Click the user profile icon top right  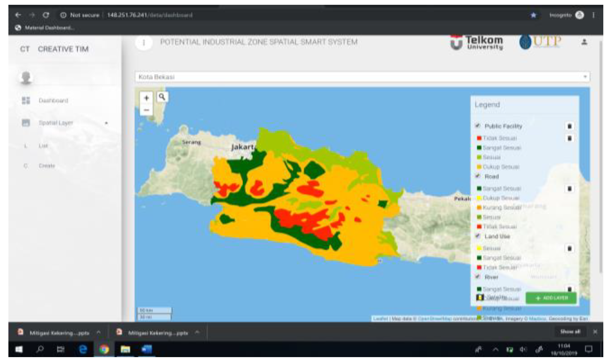(584, 42)
